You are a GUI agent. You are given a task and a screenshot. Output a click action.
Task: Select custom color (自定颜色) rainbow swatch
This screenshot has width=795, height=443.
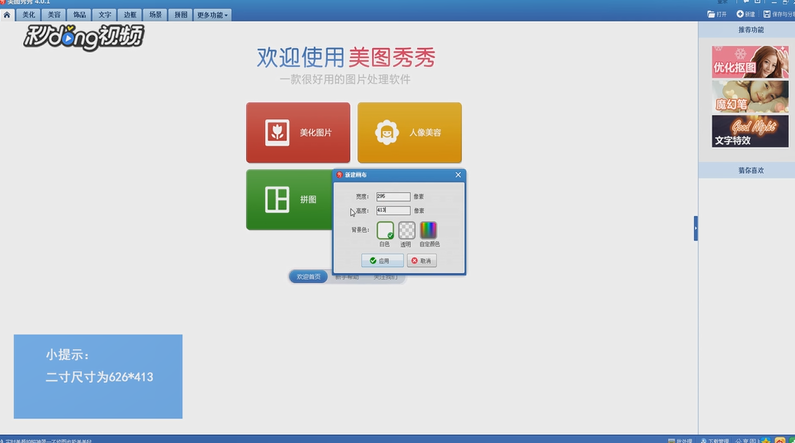[428, 230]
